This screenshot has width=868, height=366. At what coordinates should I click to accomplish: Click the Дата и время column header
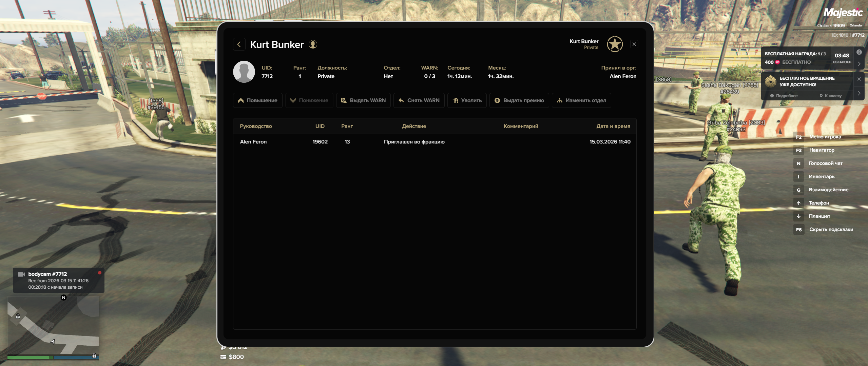[613, 126]
